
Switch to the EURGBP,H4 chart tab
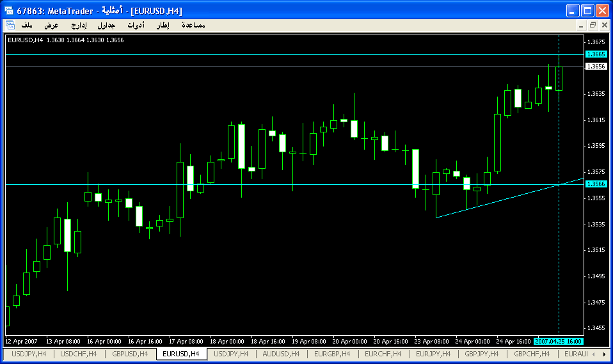[x=332, y=354]
